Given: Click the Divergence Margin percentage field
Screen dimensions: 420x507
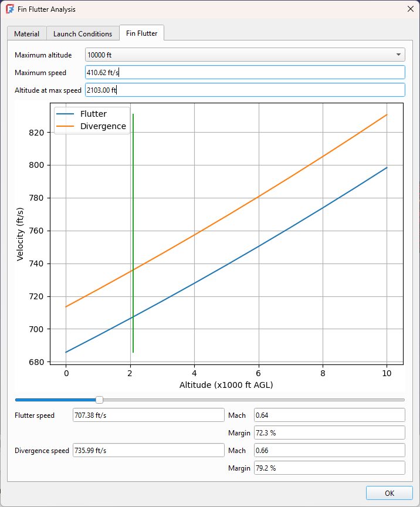Looking at the screenshot, I should click(329, 468).
